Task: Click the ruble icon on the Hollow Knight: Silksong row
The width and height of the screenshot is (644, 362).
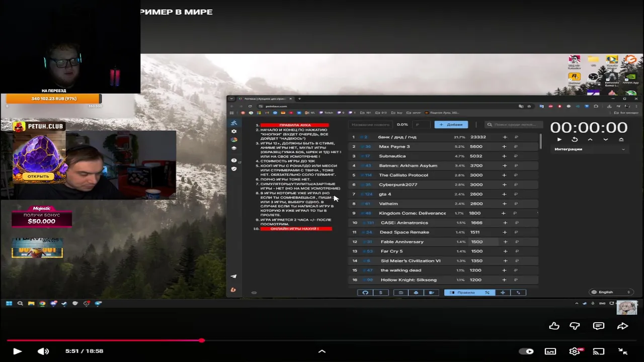Action: 516,280
